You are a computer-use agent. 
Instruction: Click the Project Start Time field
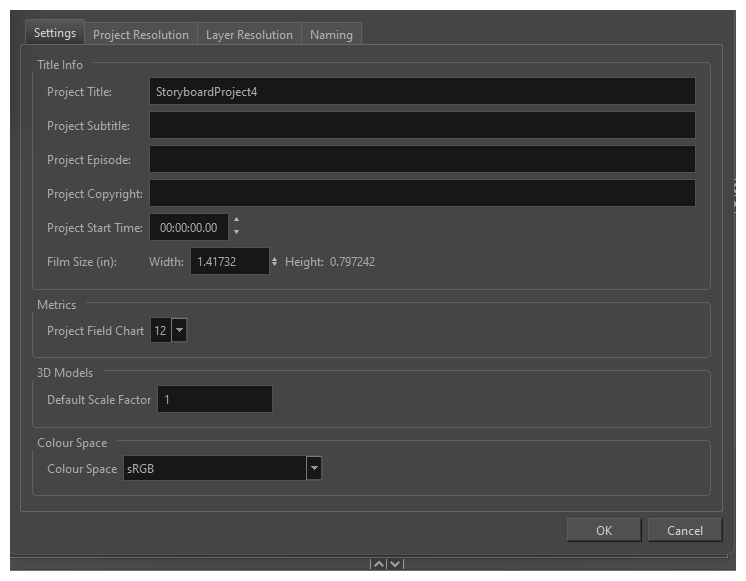pos(188,227)
